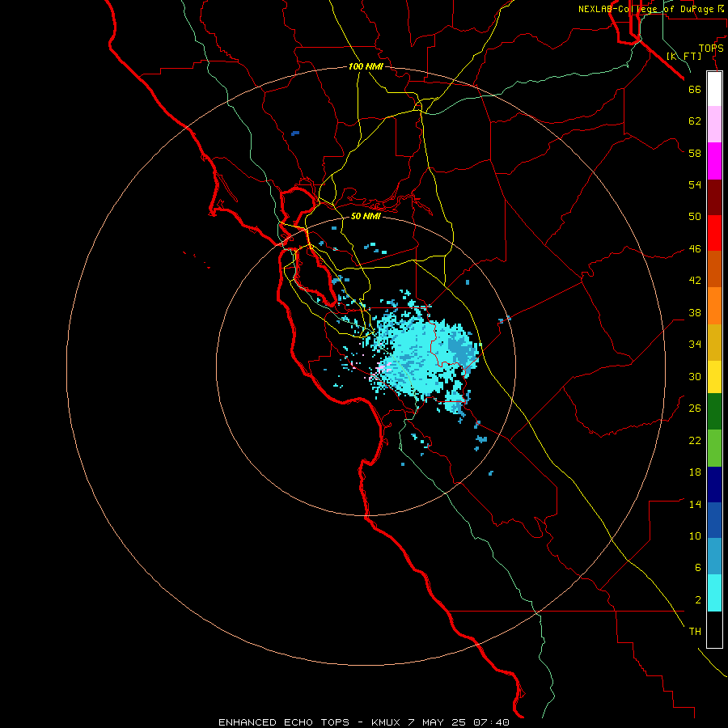Click the 'ENHANCED ECHO TOPS' product title
728x728 pixels.
coord(284,722)
